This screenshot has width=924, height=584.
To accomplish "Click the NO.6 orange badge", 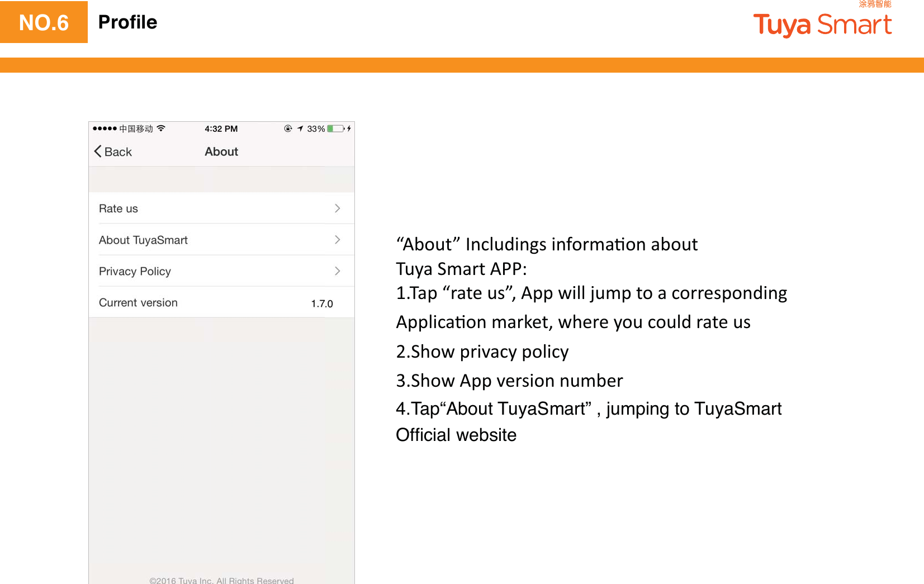I will point(44,22).
